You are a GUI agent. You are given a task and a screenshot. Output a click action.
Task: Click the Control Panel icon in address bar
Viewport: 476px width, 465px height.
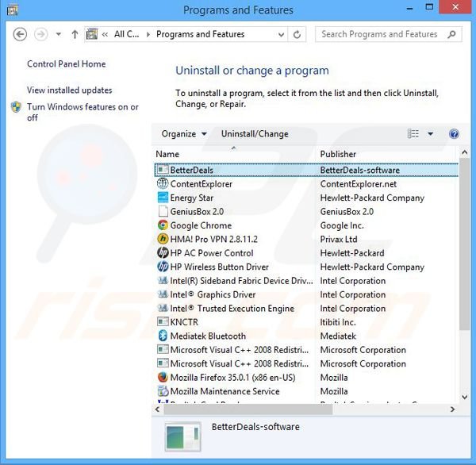coord(92,34)
